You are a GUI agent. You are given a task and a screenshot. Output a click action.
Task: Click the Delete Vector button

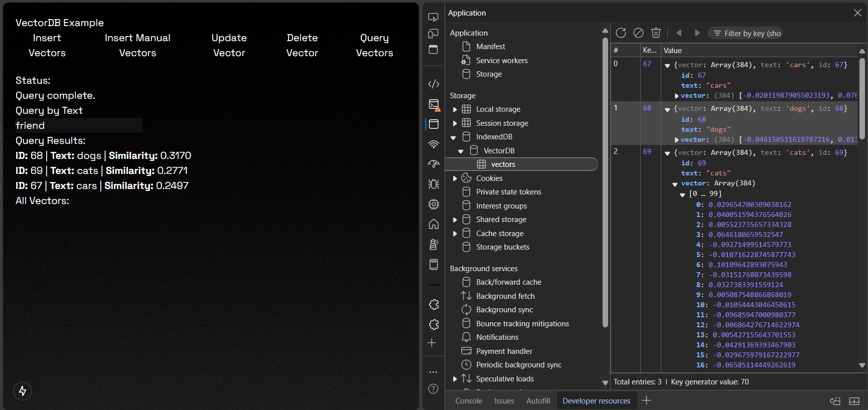tap(302, 45)
